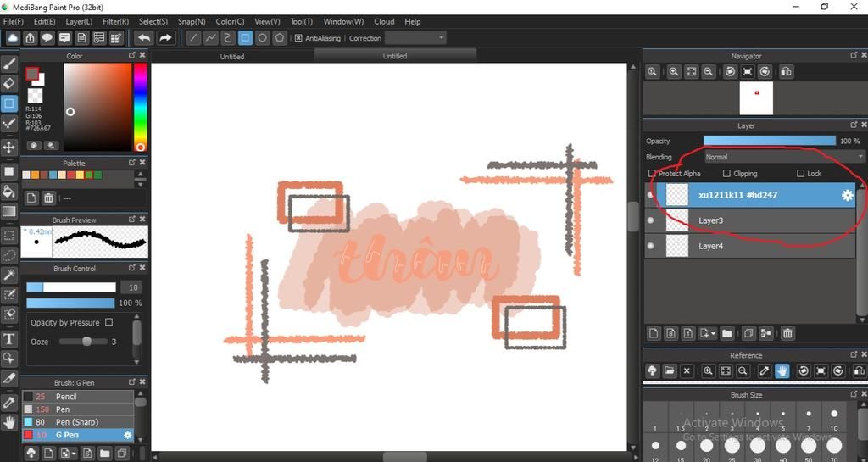
Task: Undock the Color panel
Action: pos(131,55)
